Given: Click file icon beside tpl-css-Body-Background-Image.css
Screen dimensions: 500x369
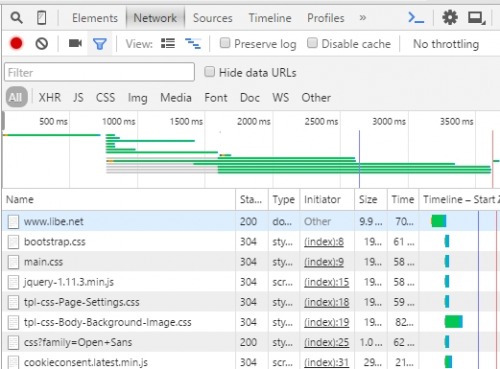Looking at the screenshot, I should (13, 322).
